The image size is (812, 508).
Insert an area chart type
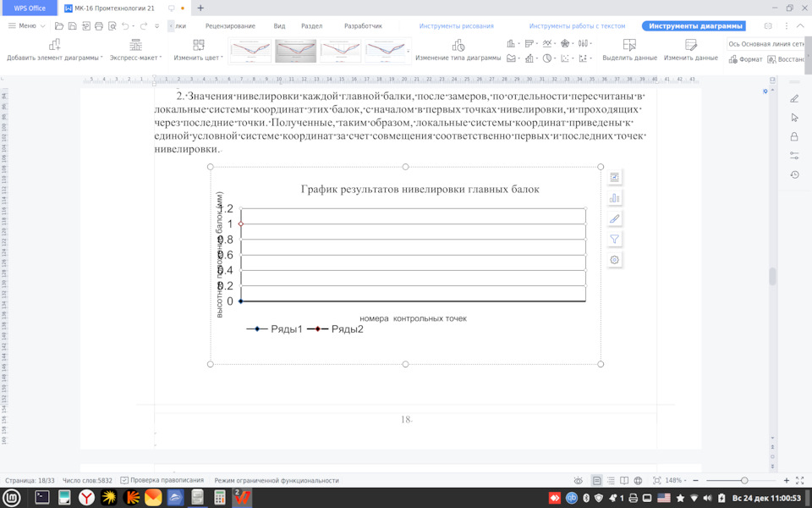513,58
